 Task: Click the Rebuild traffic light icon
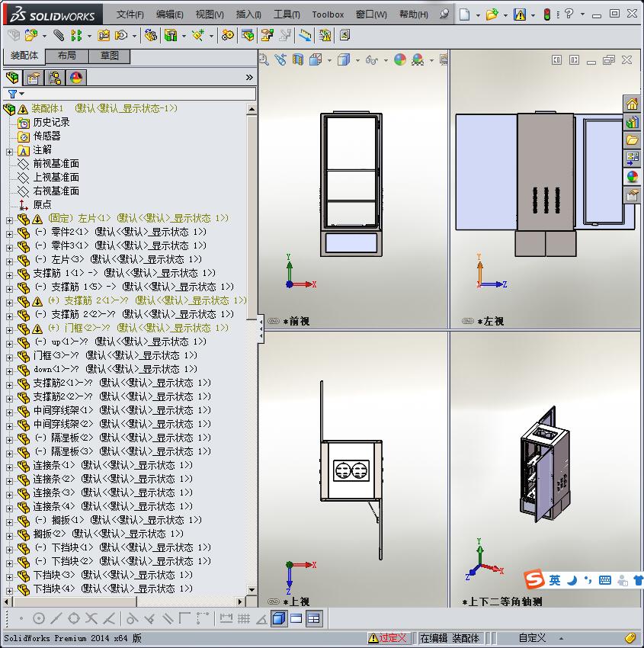(547, 15)
